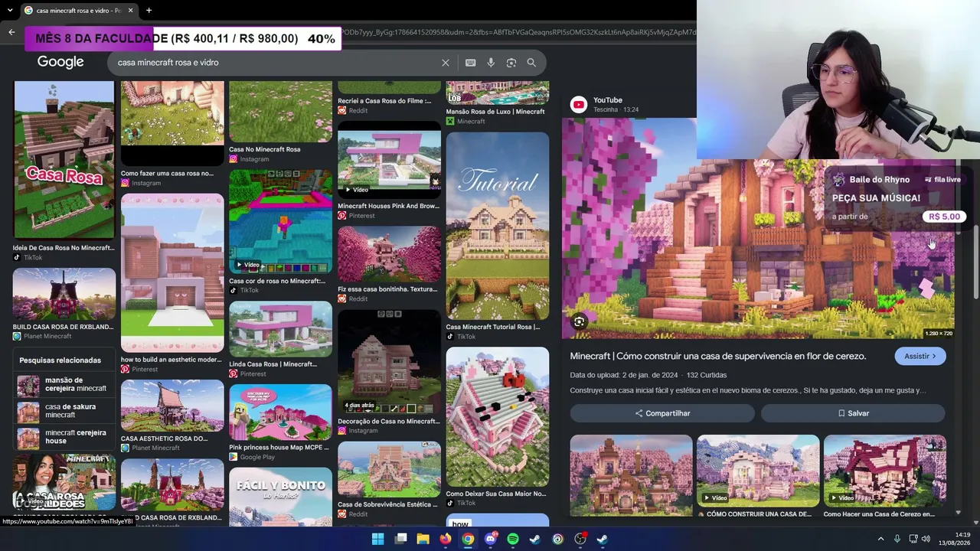The image size is (980, 551).
Task: Click 'Fiz essa casa bonitinha. Textura...' caption
Action: [x=387, y=289]
